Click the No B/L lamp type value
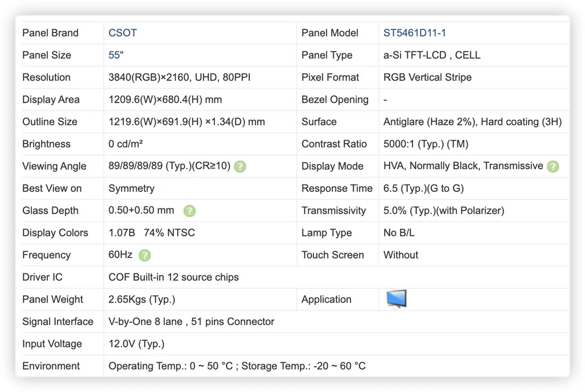This screenshot has height=392, width=585. [x=399, y=233]
